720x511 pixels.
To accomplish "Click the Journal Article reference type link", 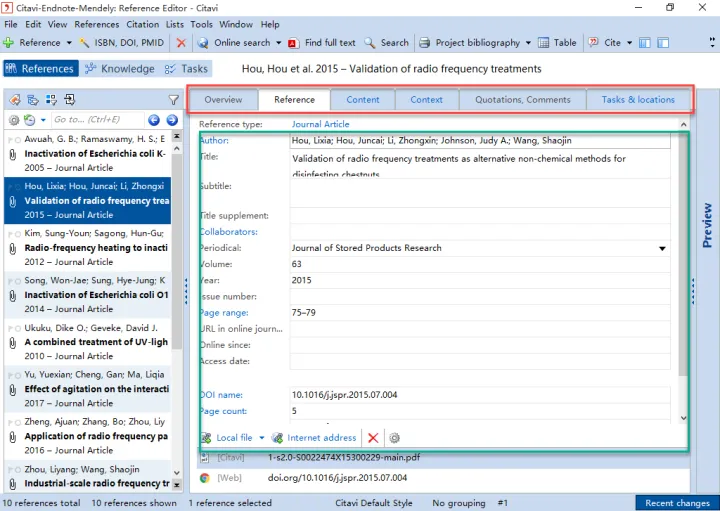I will [x=321, y=124].
